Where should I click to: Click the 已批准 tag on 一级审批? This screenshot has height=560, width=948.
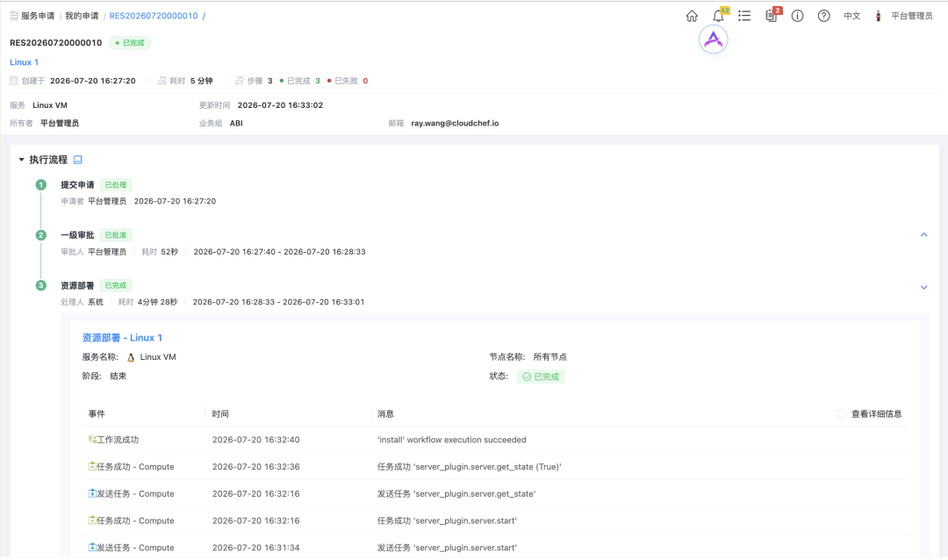tap(116, 235)
